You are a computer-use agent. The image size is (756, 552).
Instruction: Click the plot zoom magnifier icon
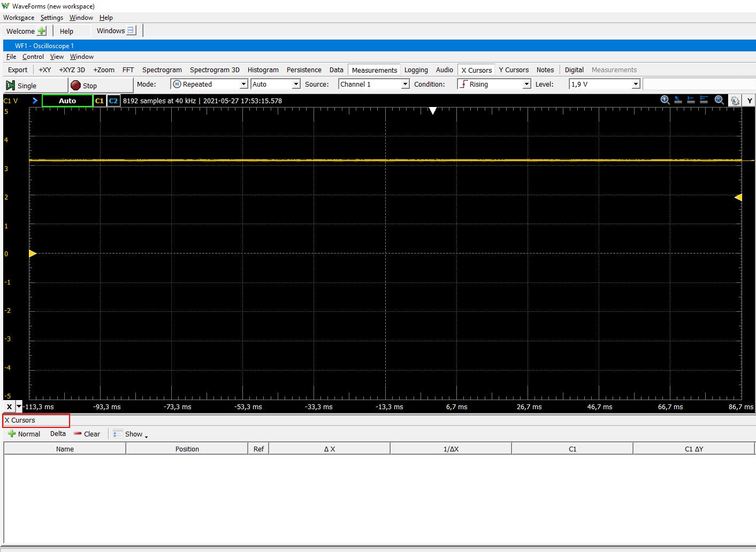click(x=720, y=100)
